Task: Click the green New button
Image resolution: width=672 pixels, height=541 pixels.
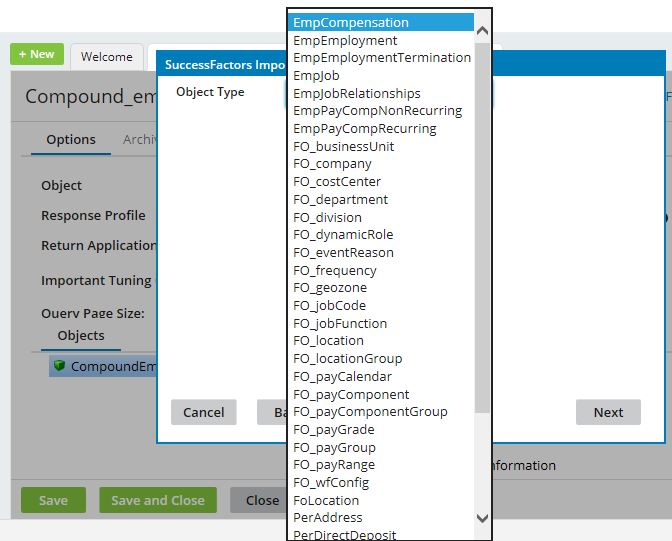Action: [x=37, y=54]
